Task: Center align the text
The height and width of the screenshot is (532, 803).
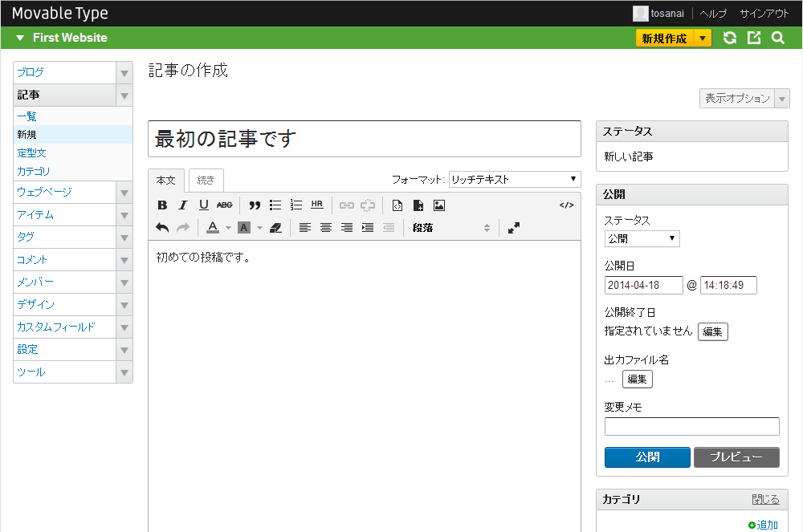Action: point(326,228)
